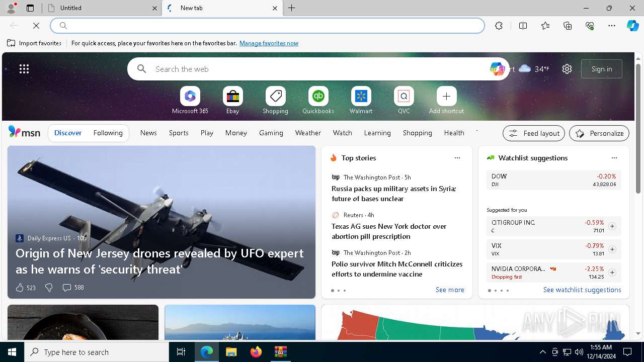The width and height of the screenshot is (644, 362).
Task: Click the Copilot icon in search box
Action: (x=497, y=69)
